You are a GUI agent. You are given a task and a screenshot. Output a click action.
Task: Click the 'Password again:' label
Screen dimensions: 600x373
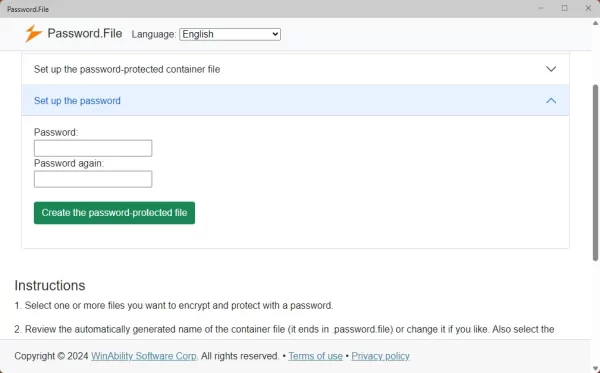tap(69, 163)
